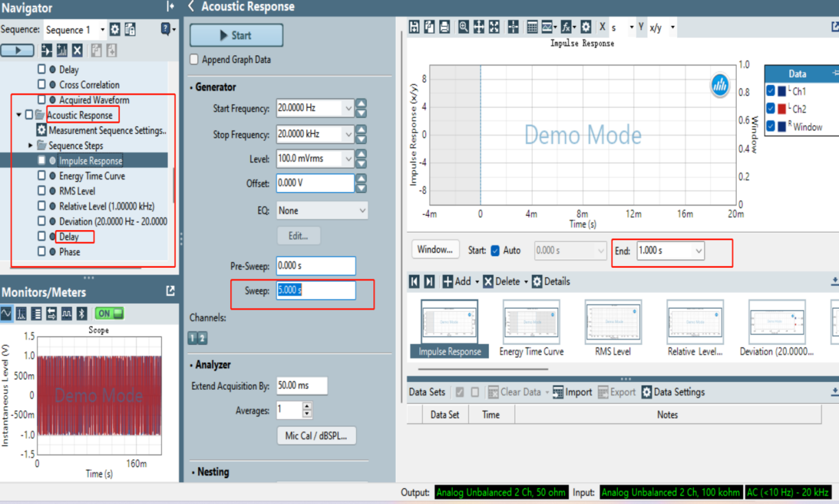The height and width of the screenshot is (504, 839).
Task: Turn off the monitors ON switch
Action: pos(109,314)
